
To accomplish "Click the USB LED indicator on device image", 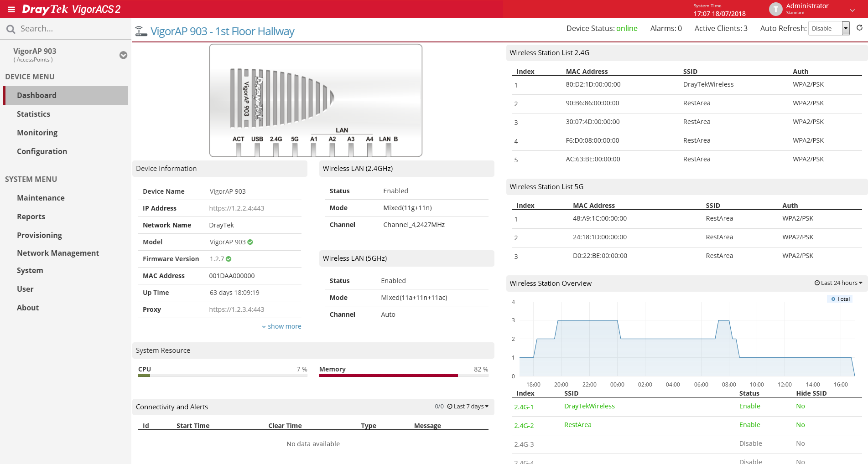I will 257,150.
